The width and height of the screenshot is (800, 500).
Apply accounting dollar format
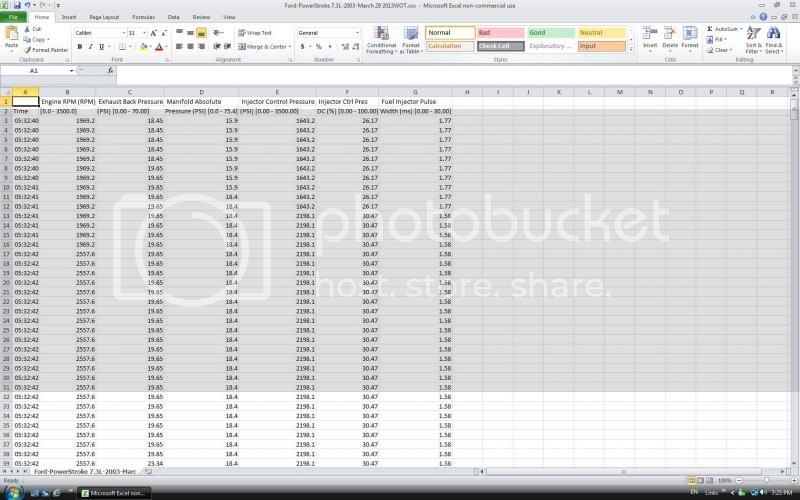[x=302, y=46]
